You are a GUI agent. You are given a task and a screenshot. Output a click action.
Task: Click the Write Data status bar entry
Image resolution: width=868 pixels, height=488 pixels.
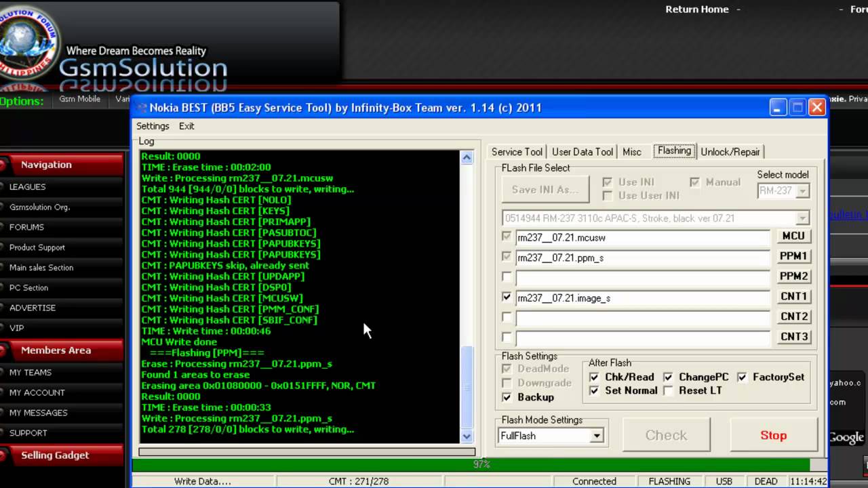point(203,481)
